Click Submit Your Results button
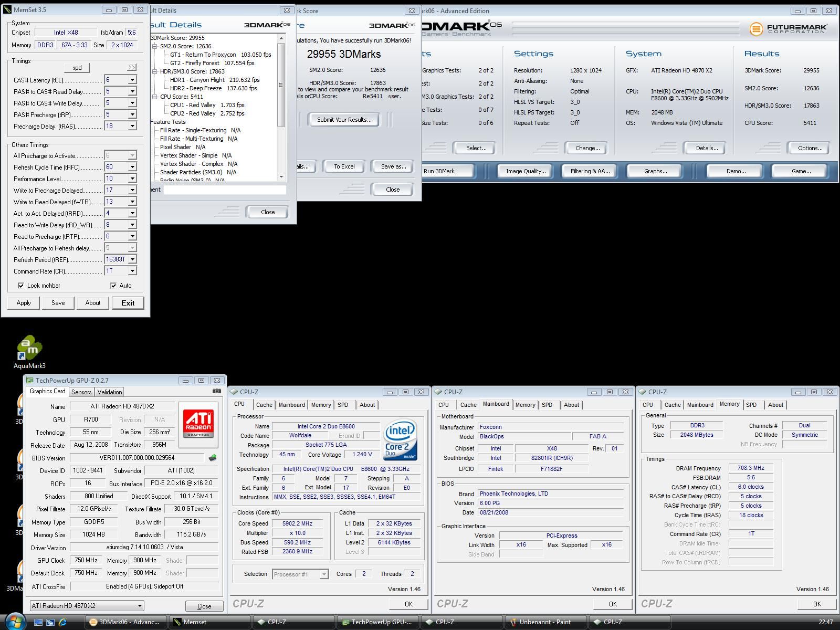 pyautogui.click(x=344, y=120)
